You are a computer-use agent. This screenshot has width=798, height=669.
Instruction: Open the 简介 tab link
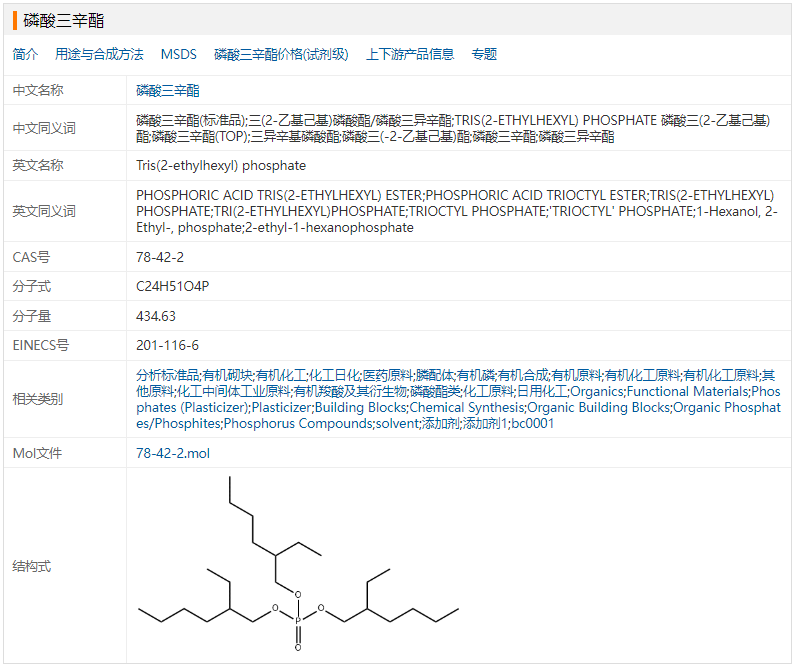point(25,54)
